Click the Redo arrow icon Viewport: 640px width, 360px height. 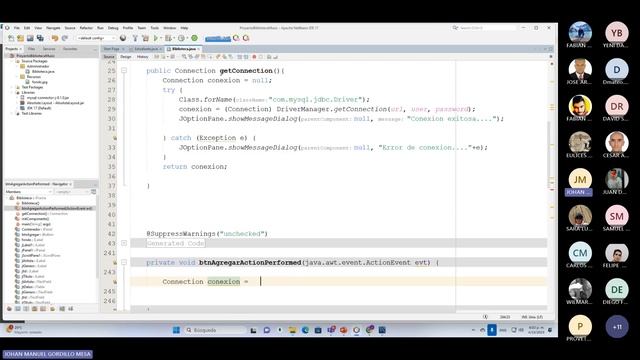tap(64, 38)
